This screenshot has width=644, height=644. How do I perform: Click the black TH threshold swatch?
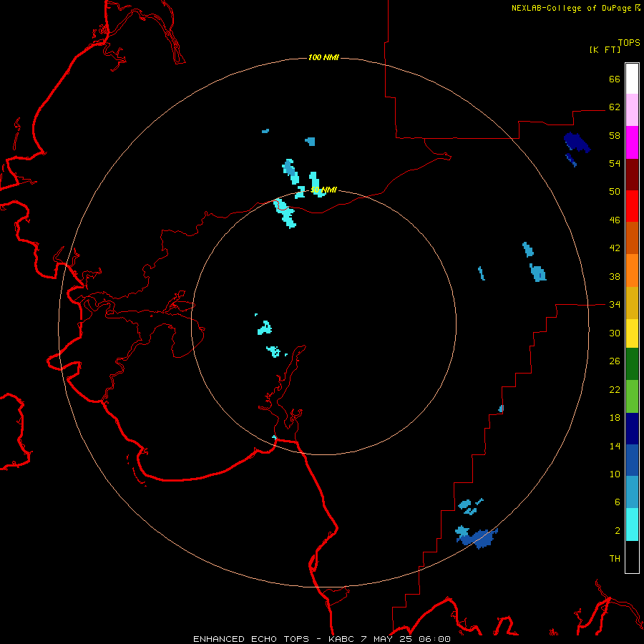(632, 557)
